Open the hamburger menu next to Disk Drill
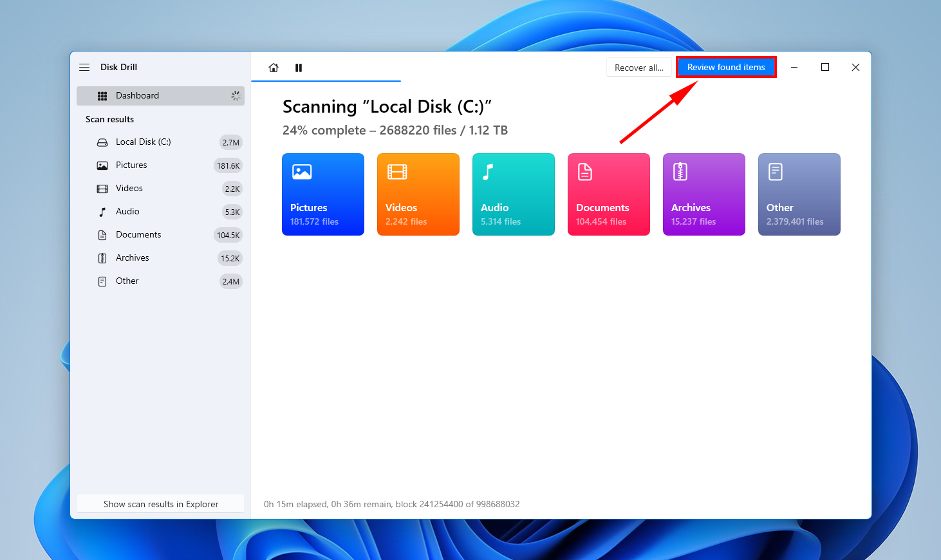Image resolution: width=941 pixels, height=560 pixels. [x=84, y=67]
